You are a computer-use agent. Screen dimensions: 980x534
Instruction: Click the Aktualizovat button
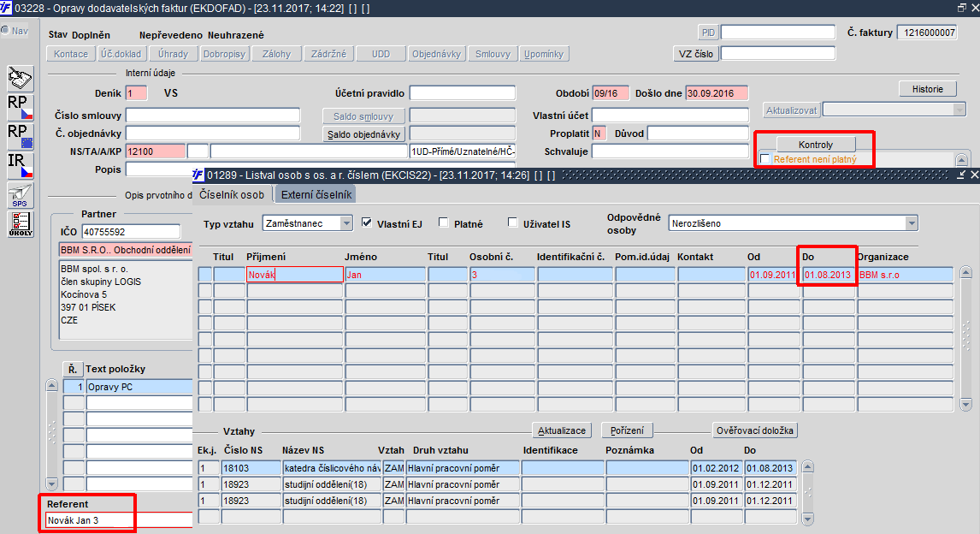point(791,110)
